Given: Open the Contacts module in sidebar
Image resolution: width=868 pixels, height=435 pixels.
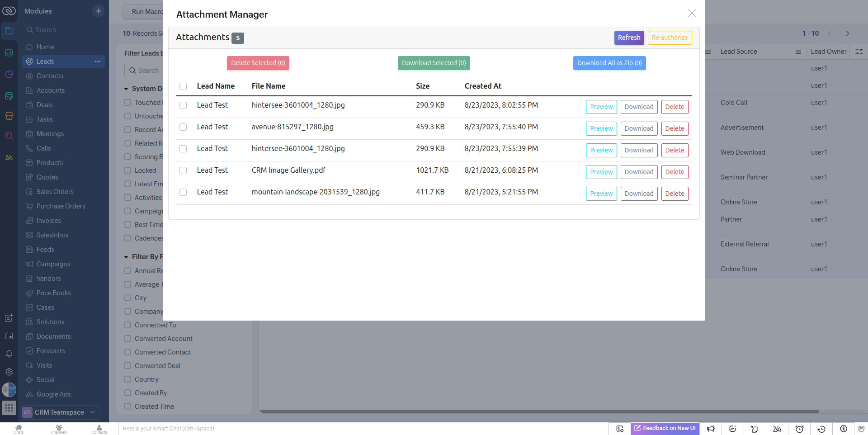Looking at the screenshot, I should tap(50, 76).
